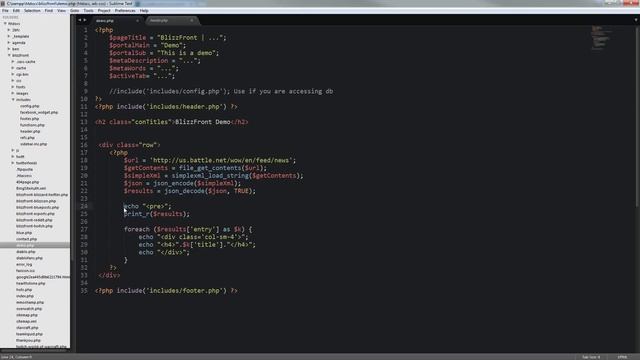Viewport: 640px width, 360px height.
Task: Open blizzfront-reddit.php file
Action: coord(34,220)
